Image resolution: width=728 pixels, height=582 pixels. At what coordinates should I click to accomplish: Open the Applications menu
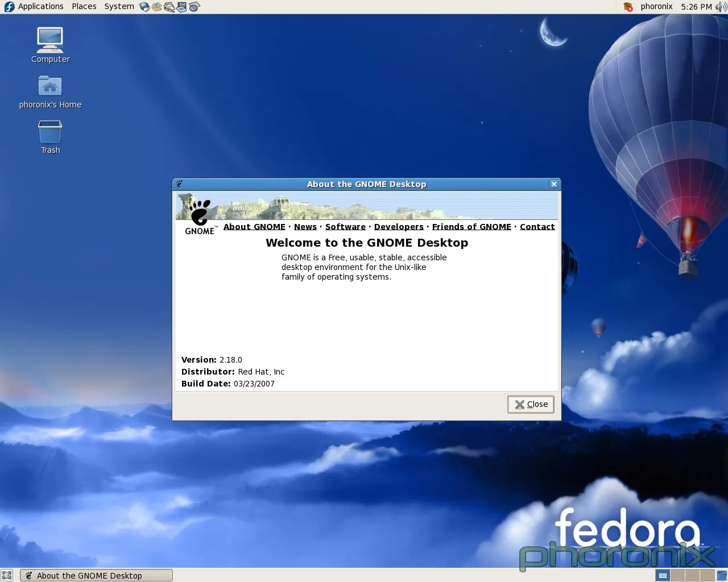40,6
